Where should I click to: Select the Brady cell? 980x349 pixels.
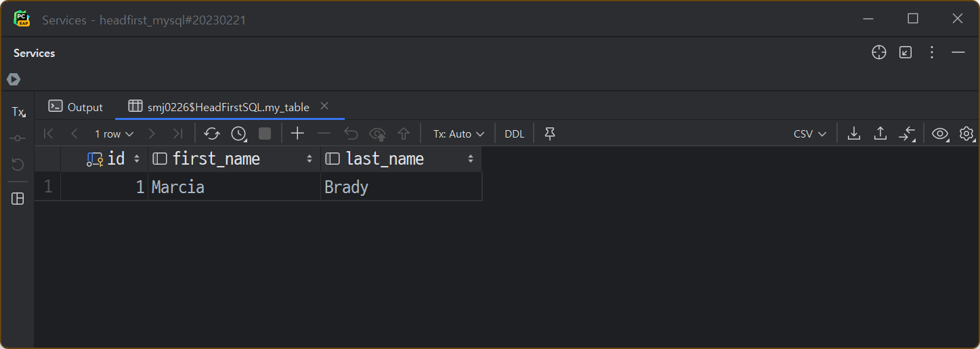coord(401,186)
